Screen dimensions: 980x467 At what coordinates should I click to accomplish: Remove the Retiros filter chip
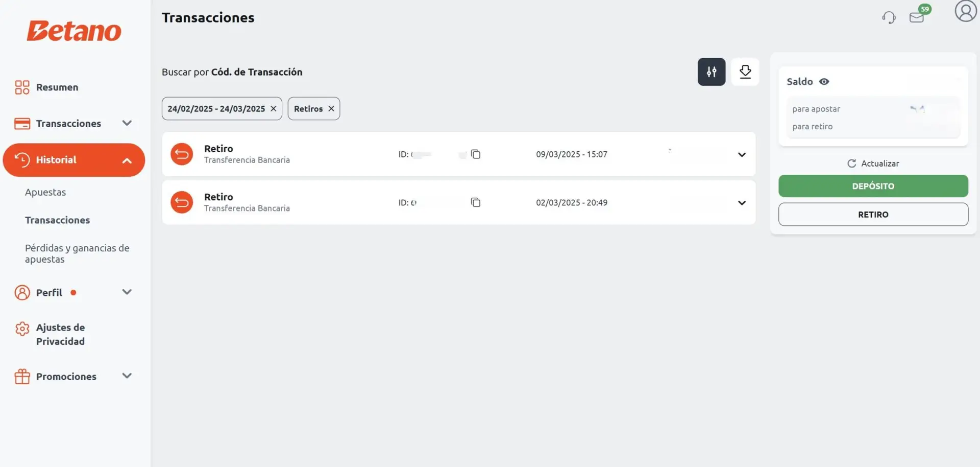click(331, 109)
